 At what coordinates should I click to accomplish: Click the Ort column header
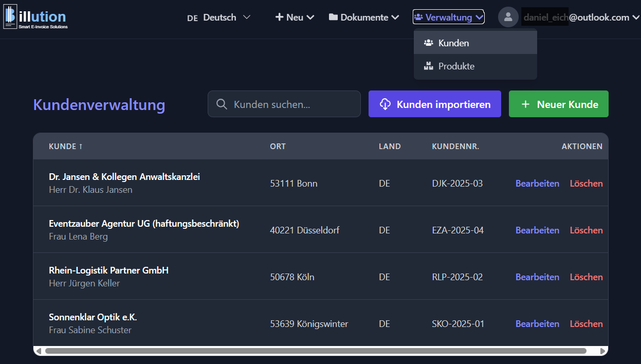tap(278, 147)
